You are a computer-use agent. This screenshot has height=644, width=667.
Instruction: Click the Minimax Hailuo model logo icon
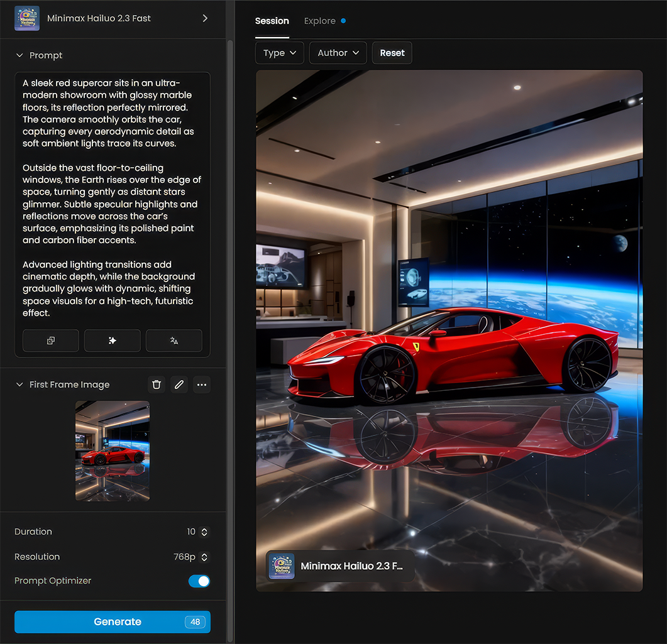point(27,18)
